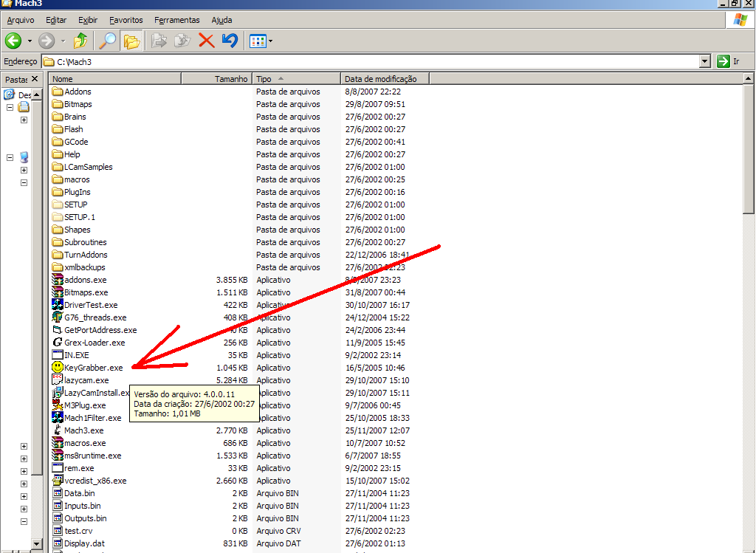Select the "Subroutines" folder name
756x553 pixels.
[x=86, y=242]
